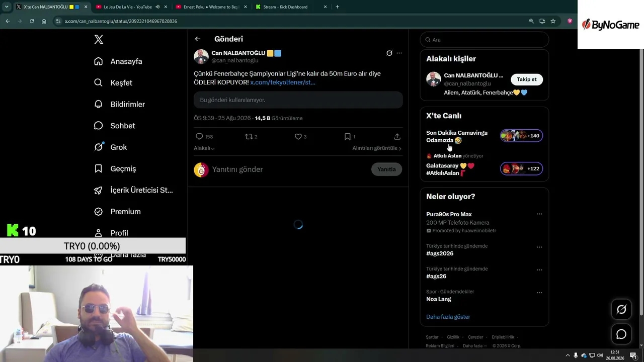This screenshot has height=362, width=644.
Task: Open Bildirimler in the sidebar
Action: 120,105
